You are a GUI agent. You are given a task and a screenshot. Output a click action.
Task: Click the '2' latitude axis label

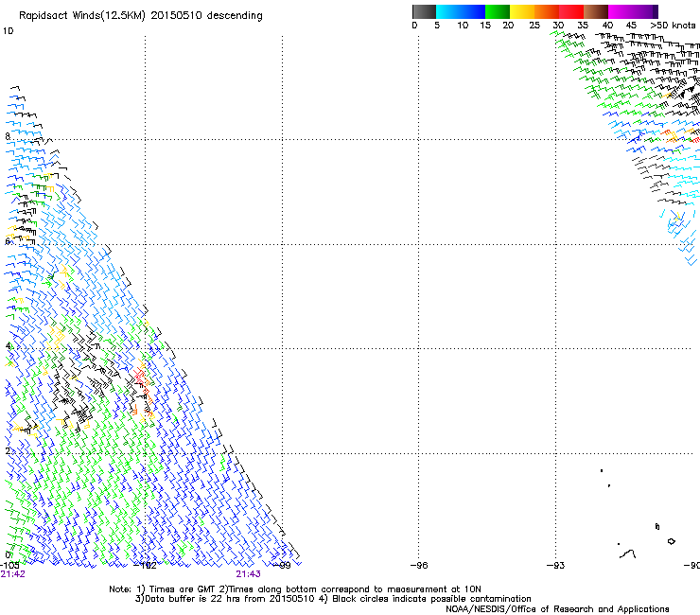click(x=8, y=450)
